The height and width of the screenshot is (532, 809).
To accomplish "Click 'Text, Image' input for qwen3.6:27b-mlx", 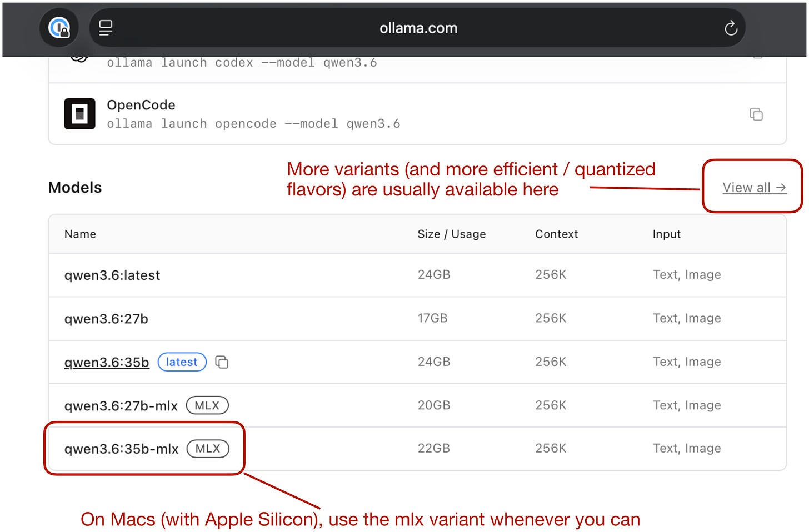I will coord(687,405).
